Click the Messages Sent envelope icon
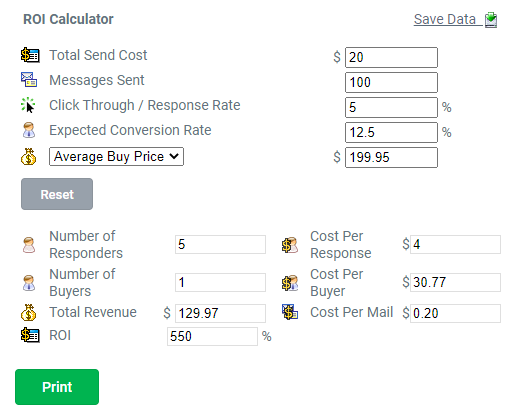This screenshot has height=420, width=510. pyautogui.click(x=29, y=80)
